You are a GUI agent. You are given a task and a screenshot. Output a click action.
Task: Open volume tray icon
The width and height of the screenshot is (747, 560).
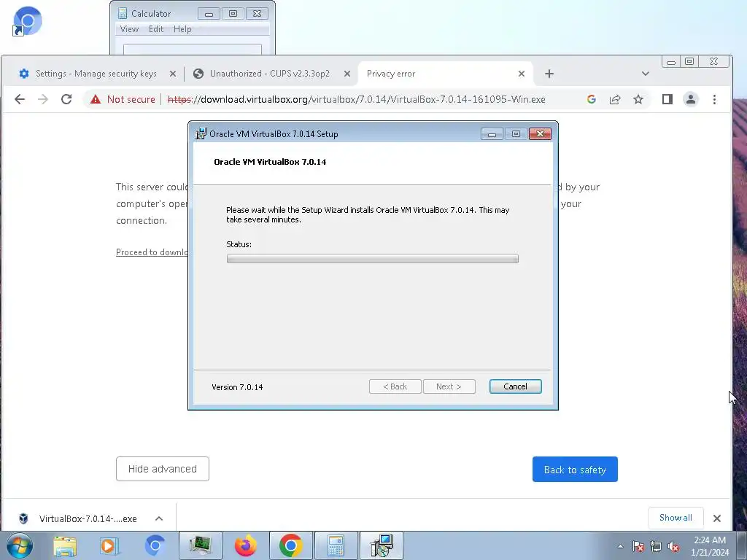pyautogui.click(x=673, y=547)
